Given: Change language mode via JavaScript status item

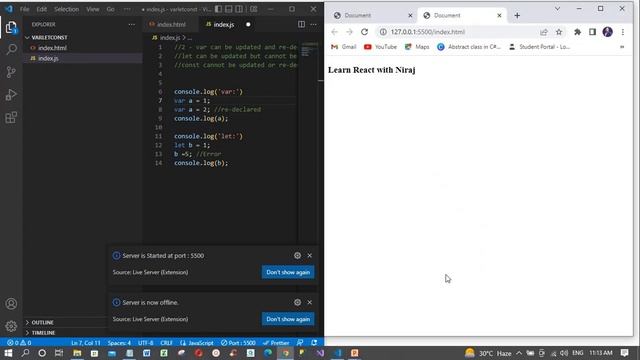Looking at the screenshot, I should tap(197, 343).
